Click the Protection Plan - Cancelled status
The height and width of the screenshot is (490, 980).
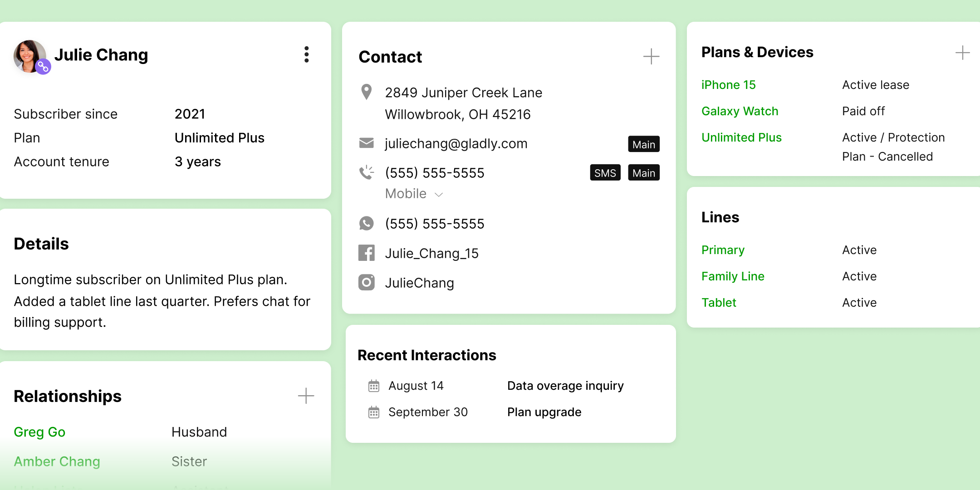pos(893,147)
